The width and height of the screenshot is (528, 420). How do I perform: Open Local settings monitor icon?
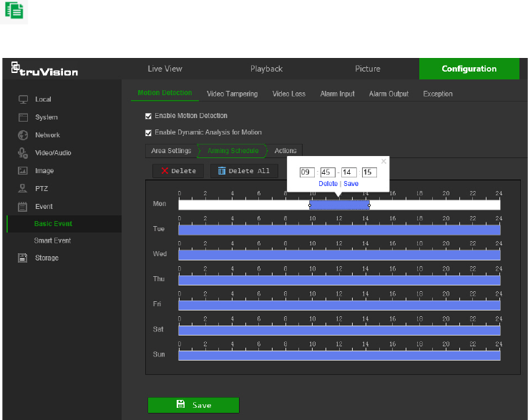click(x=23, y=99)
